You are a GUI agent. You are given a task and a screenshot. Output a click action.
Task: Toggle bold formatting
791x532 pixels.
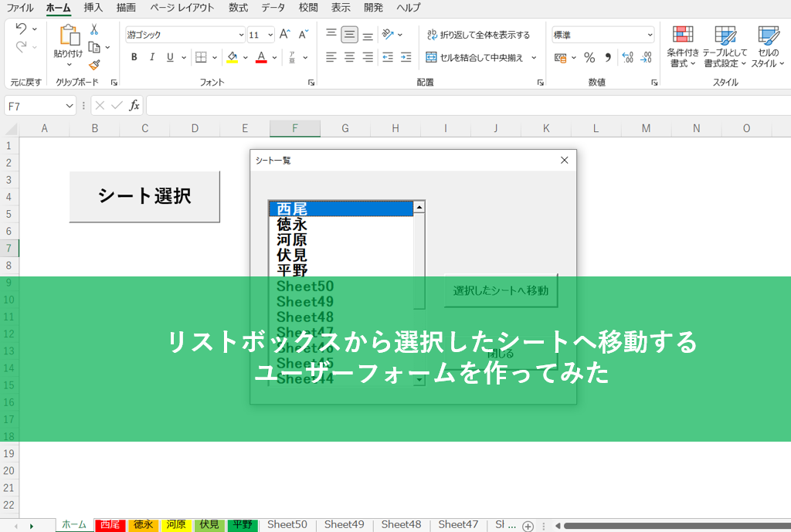[x=134, y=57]
